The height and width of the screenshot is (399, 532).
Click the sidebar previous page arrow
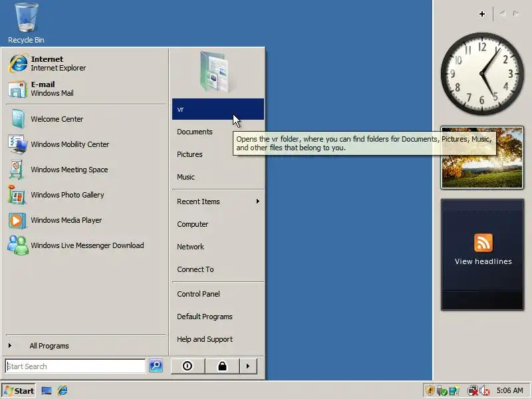pos(503,14)
